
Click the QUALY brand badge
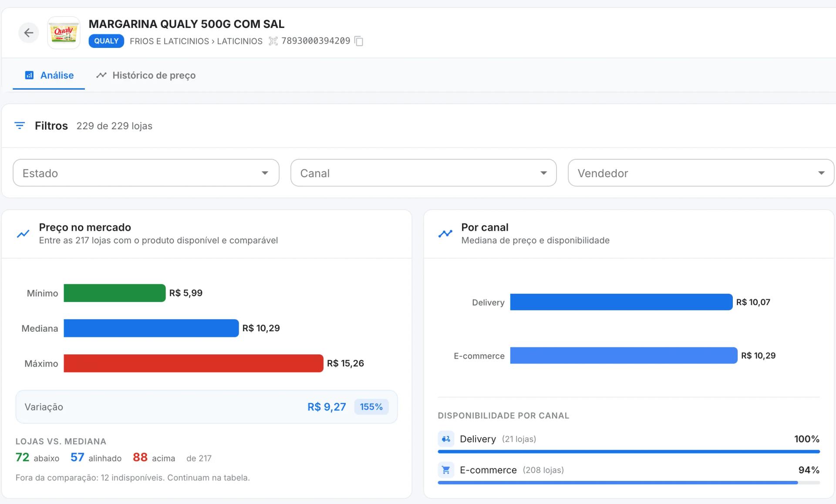[106, 41]
